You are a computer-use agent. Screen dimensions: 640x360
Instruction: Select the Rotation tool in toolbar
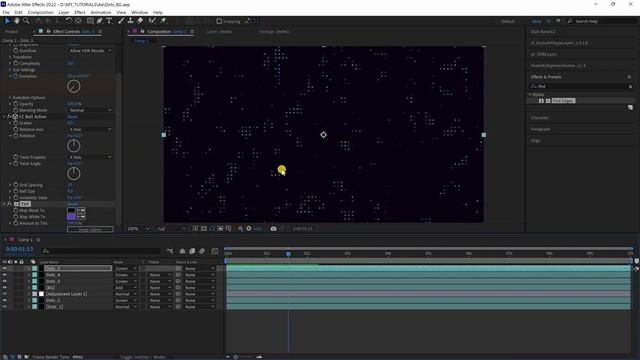click(69, 21)
